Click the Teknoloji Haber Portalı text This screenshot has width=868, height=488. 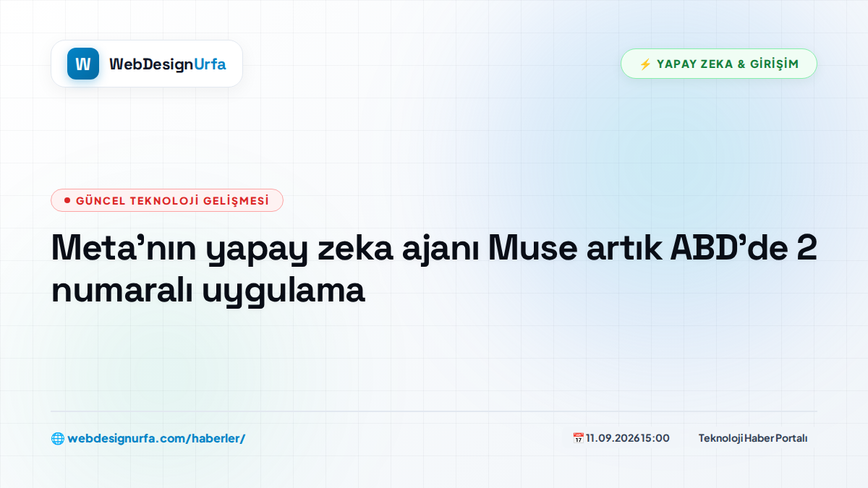pos(753,438)
